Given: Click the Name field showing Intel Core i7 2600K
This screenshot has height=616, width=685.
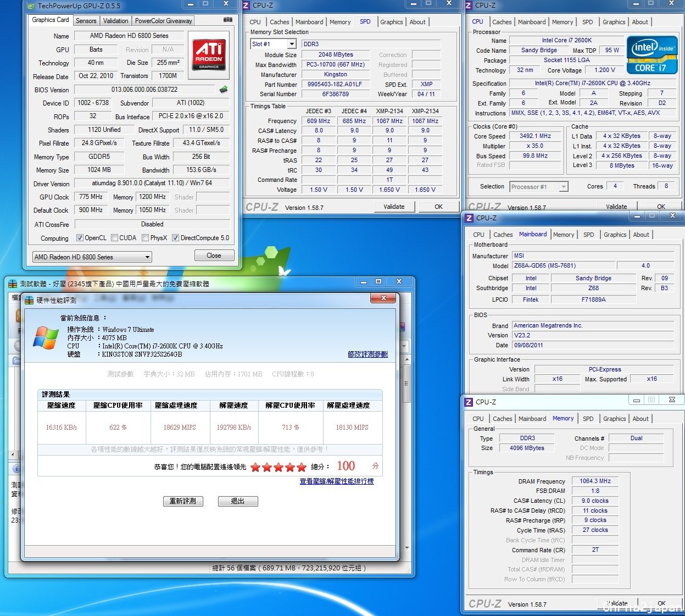Looking at the screenshot, I should (567, 40).
